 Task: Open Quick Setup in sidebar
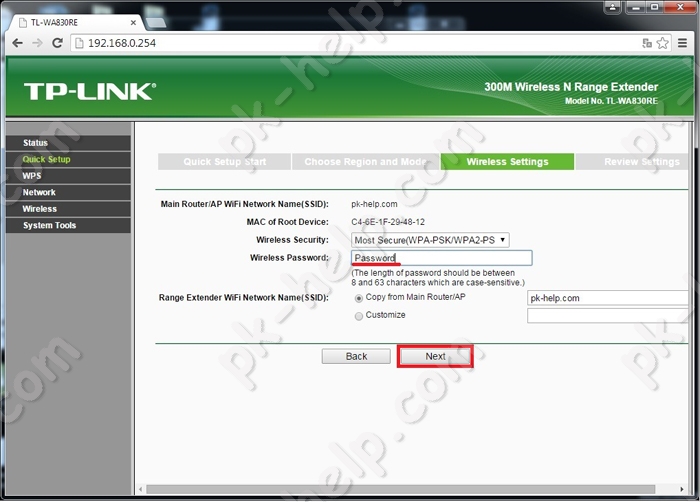(x=69, y=159)
